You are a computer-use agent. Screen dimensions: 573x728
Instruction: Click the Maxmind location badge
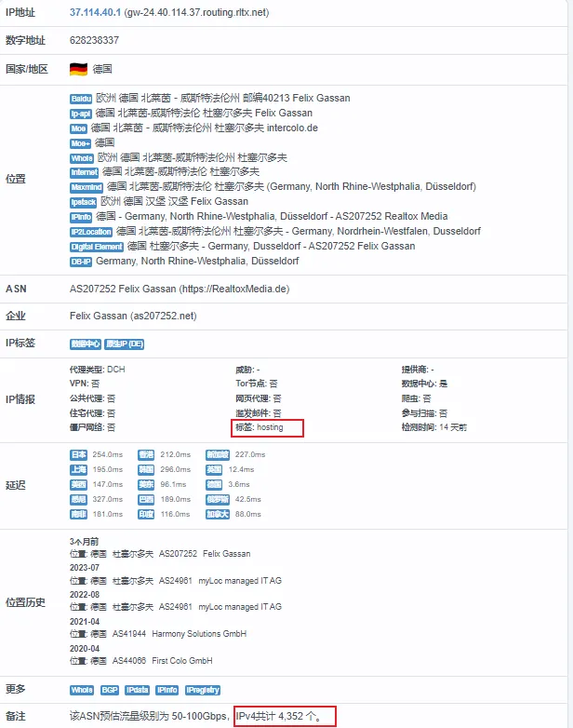(x=84, y=186)
